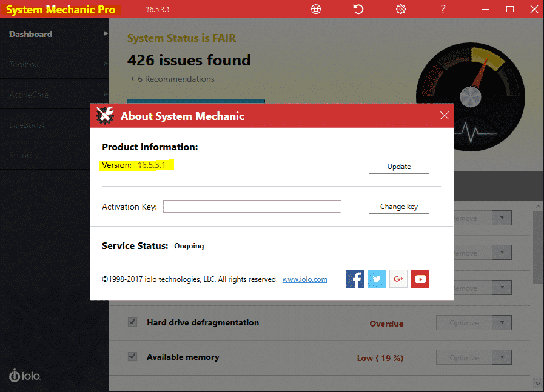The image size is (544, 392).
Task: Open dropdown next to Available memory Optimize
Action: [x=502, y=357]
